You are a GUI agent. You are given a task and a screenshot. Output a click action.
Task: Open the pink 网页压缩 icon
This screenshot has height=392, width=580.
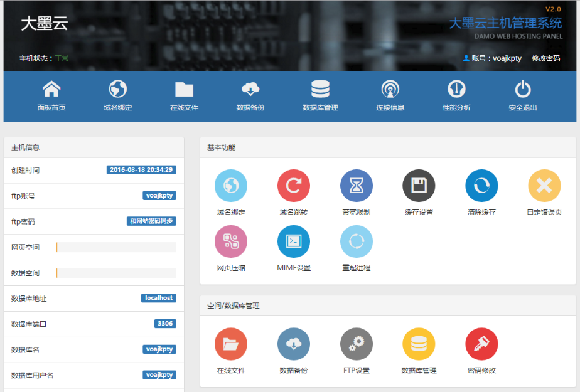click(231, 241)
